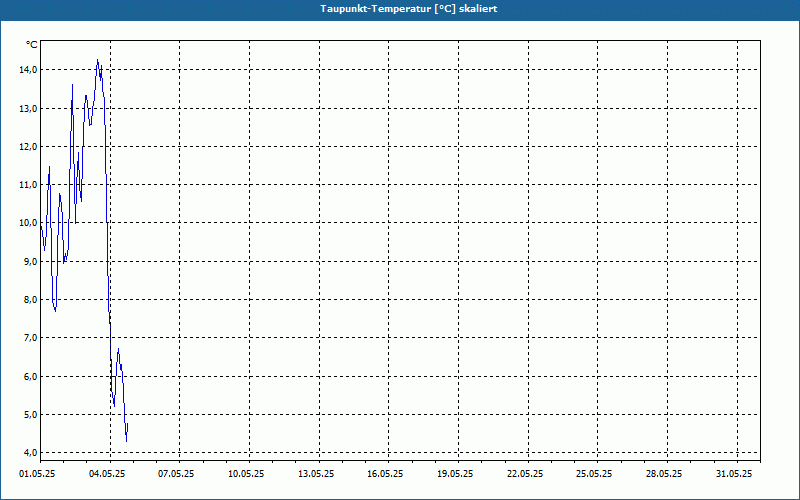Click the 04.05.25 date label
This screenshot has width=800, height=500.
(x=107, y=474)
